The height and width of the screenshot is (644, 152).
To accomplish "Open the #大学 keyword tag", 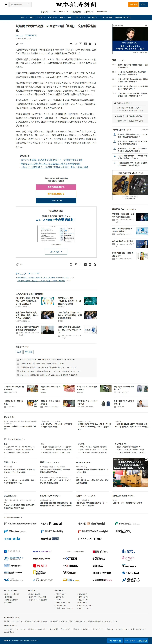I will click(19, 352).
